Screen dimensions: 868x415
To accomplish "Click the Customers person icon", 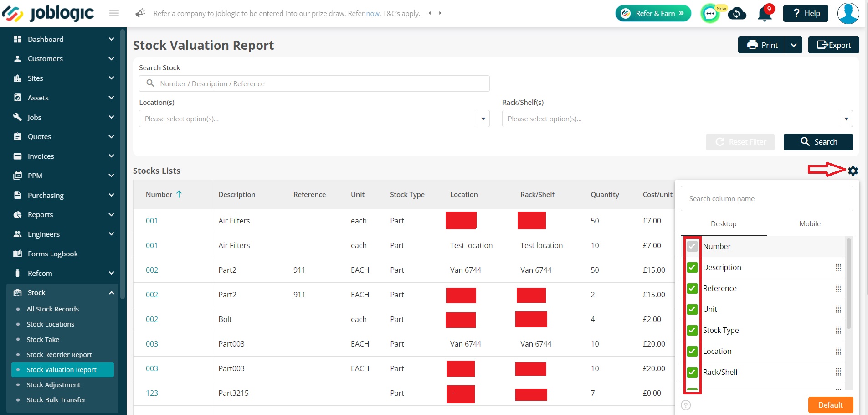I will (18, 59).
